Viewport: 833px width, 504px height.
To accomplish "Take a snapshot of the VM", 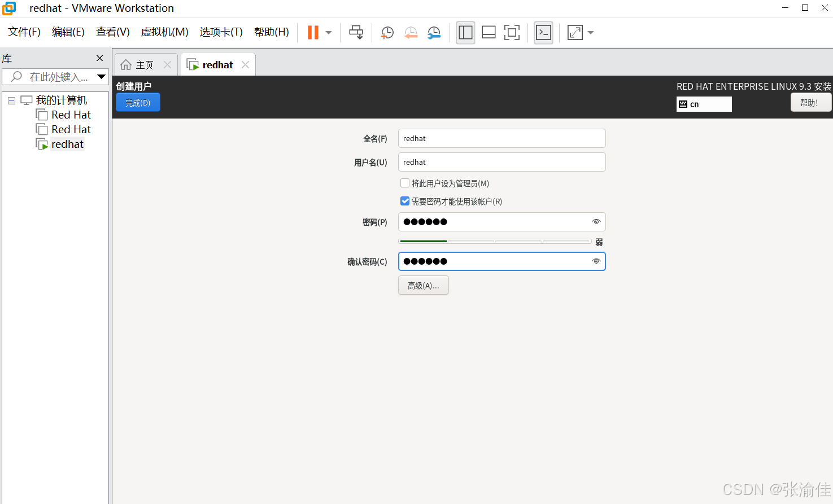I will (x=387, y=33).
